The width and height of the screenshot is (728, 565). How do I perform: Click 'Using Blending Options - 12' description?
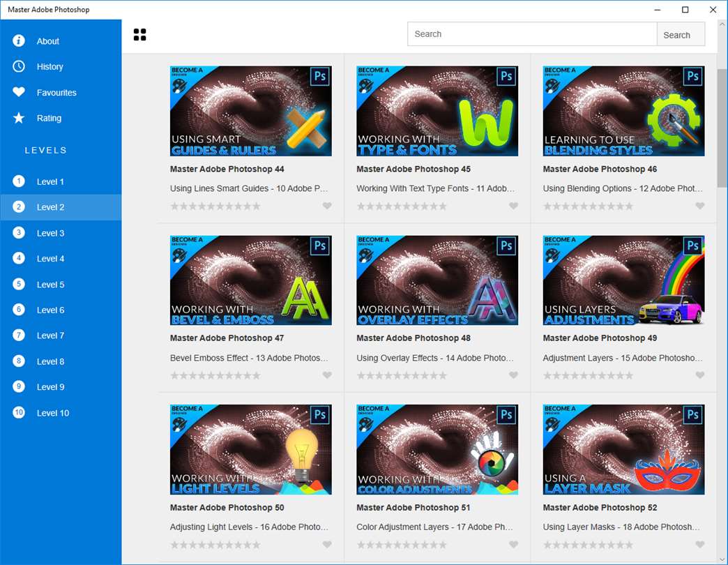(623, 188)
